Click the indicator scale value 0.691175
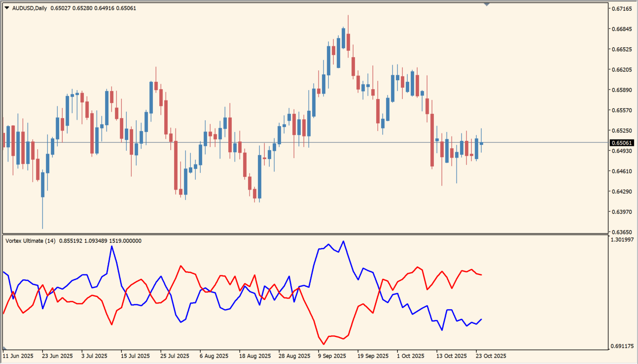 click(623, 346)
